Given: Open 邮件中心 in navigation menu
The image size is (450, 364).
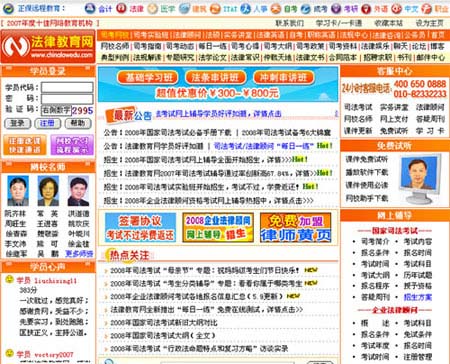Looking at the screenshot, I should (x=430, y=57).
